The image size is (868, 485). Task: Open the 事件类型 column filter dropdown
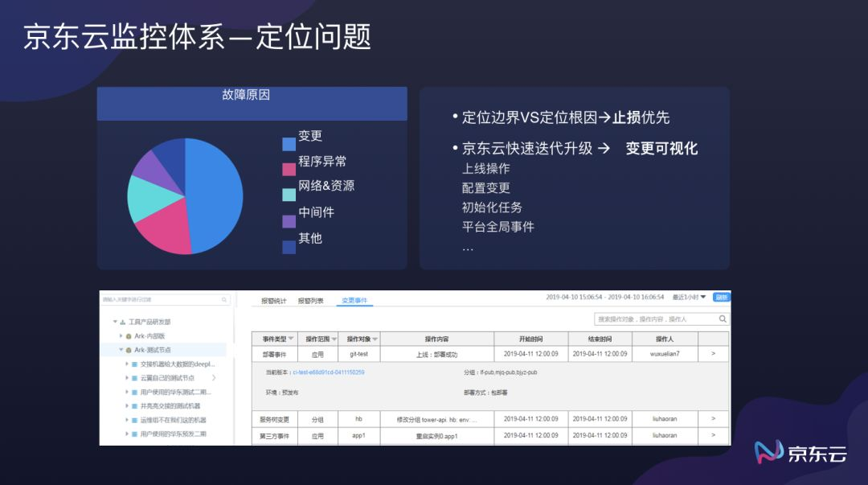pos(291,339)
